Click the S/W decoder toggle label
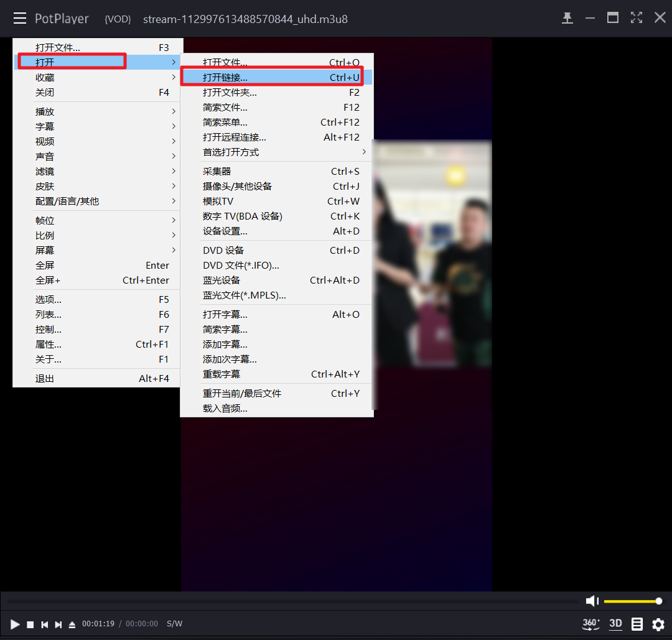The height and width of the screenshot is (640, 672). (174, 624)
